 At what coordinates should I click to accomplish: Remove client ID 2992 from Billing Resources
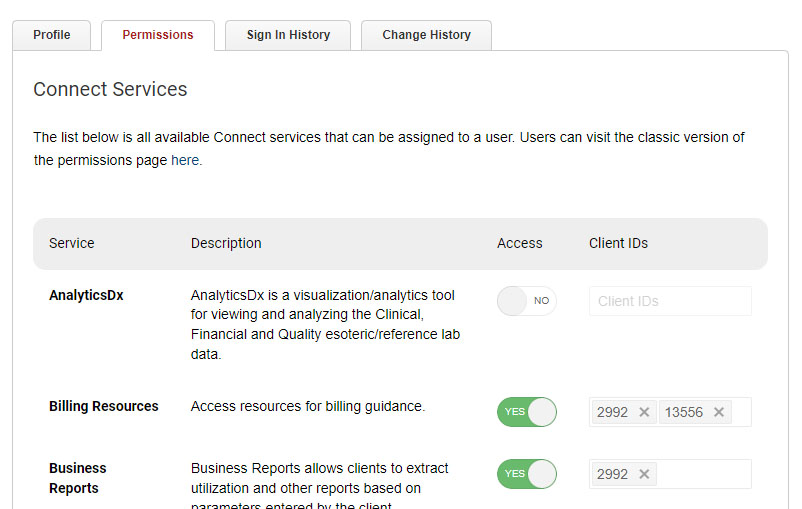(x=644, y=412)
